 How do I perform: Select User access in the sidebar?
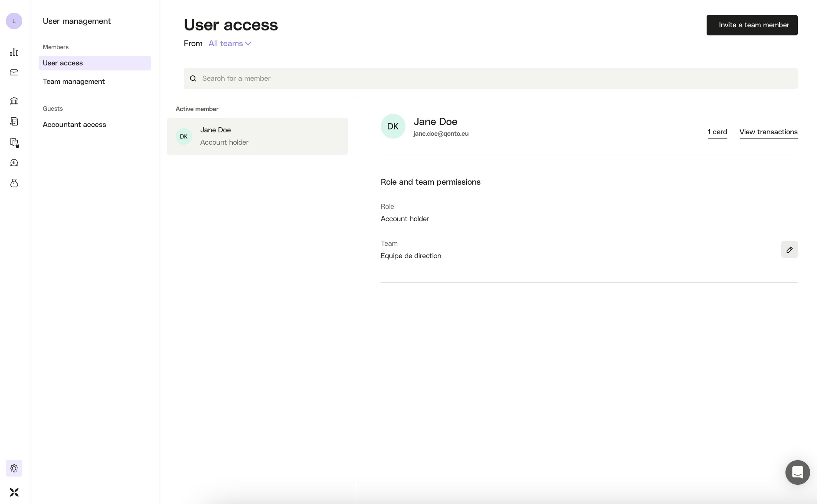tap(95, 63)
